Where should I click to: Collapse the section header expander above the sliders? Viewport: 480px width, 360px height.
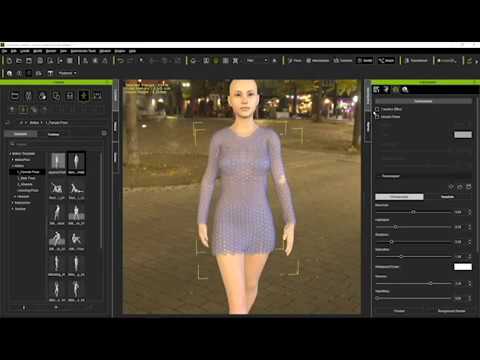pos(379,176)
